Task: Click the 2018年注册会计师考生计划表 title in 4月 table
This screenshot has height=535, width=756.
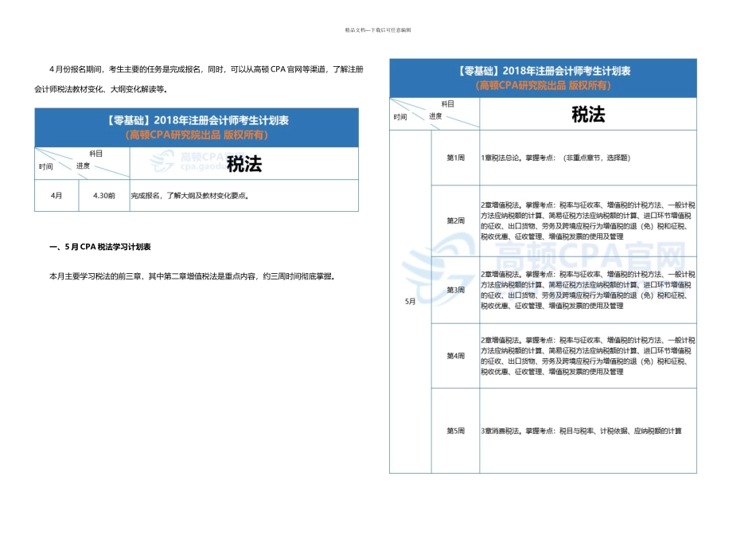Action: tap(197, 120)
